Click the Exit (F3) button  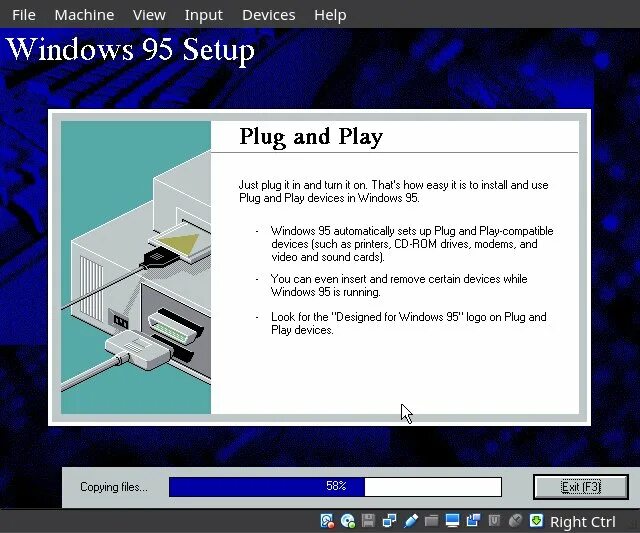580,487
